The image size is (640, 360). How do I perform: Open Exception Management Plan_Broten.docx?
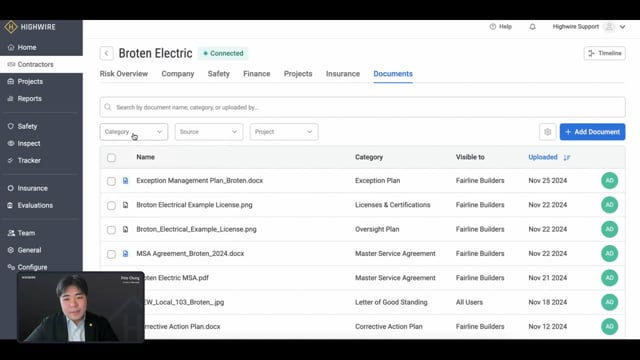point(200,180)
